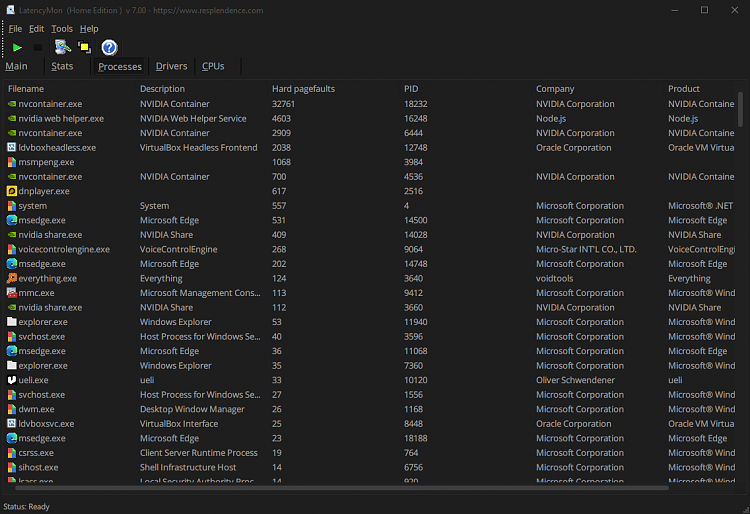Click the ldvboxsvc.exe VirtualBox icon
The height and width of the screenshot is (514, 750).
tap(11, 424)
